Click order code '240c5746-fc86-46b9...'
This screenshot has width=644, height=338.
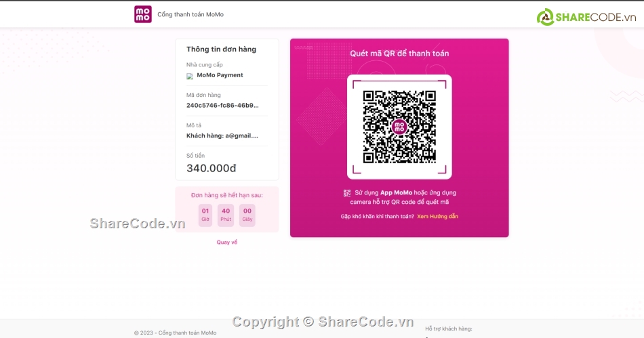(222, 106)
